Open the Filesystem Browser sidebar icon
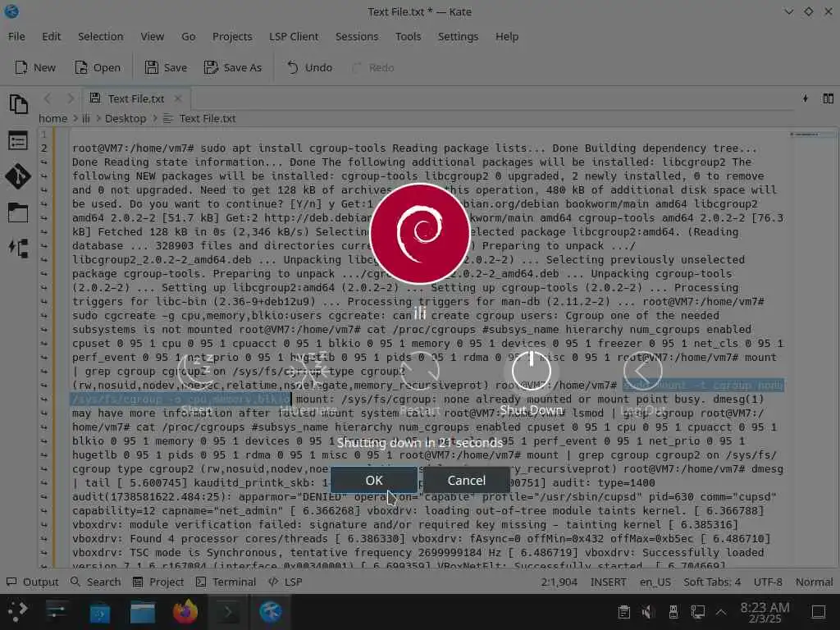The image size is (840, 630). click(18, 212)
